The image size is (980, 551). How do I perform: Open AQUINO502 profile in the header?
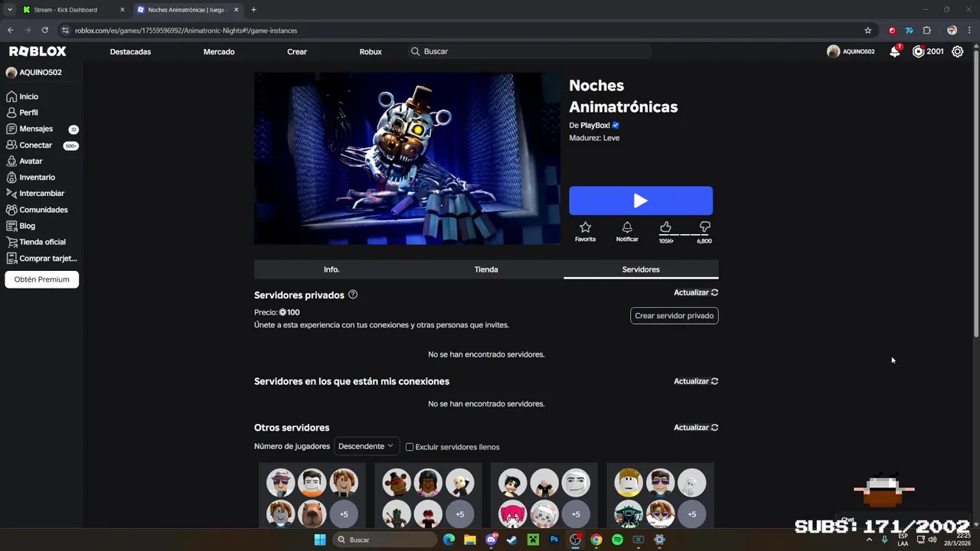(x=851, y=51)
